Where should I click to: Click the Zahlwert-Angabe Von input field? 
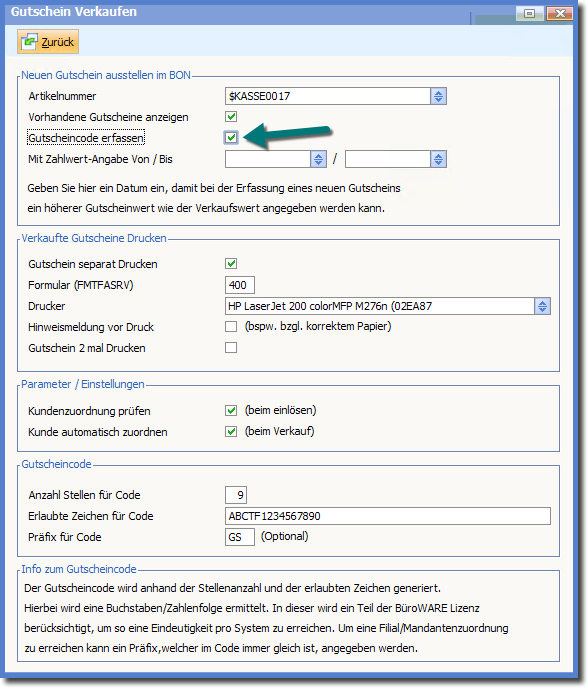click(268, 159)
